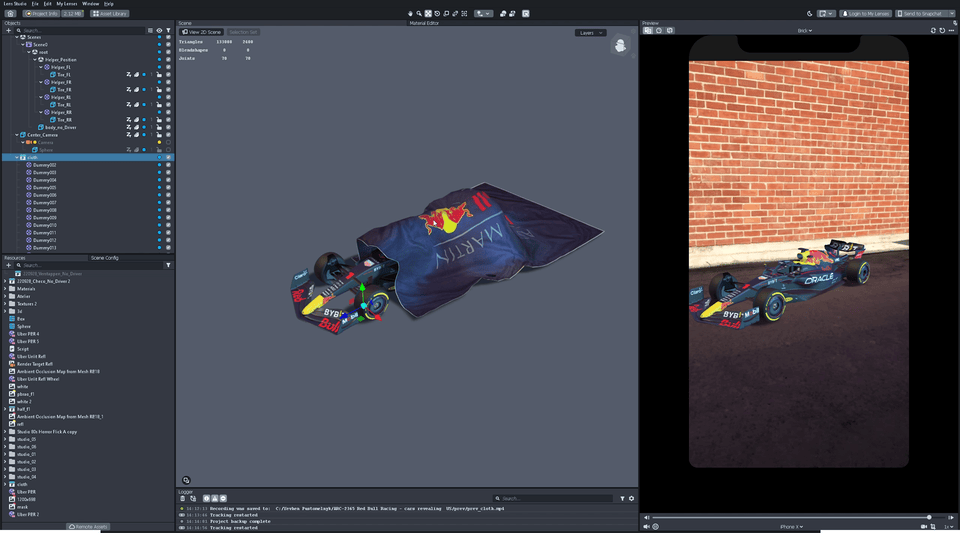Enable the checkbox on the Camera row
The width and height of the screenshot is (960, 533).
[168, 143]
